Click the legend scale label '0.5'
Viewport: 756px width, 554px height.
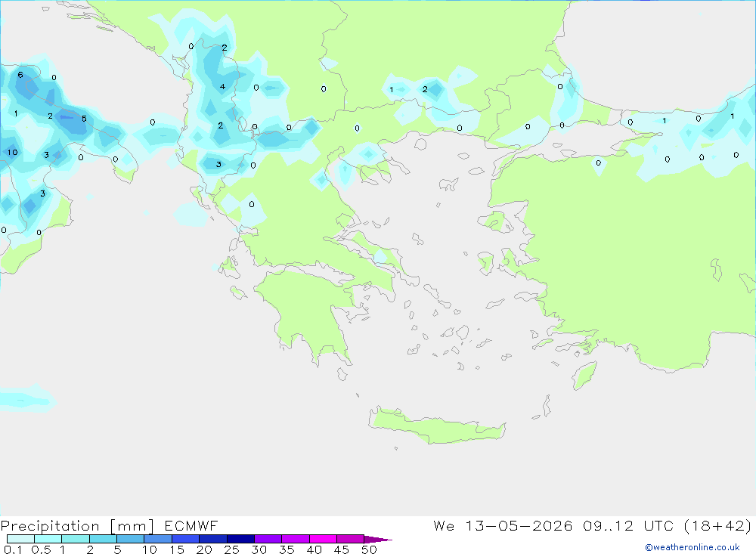[41, 549]
